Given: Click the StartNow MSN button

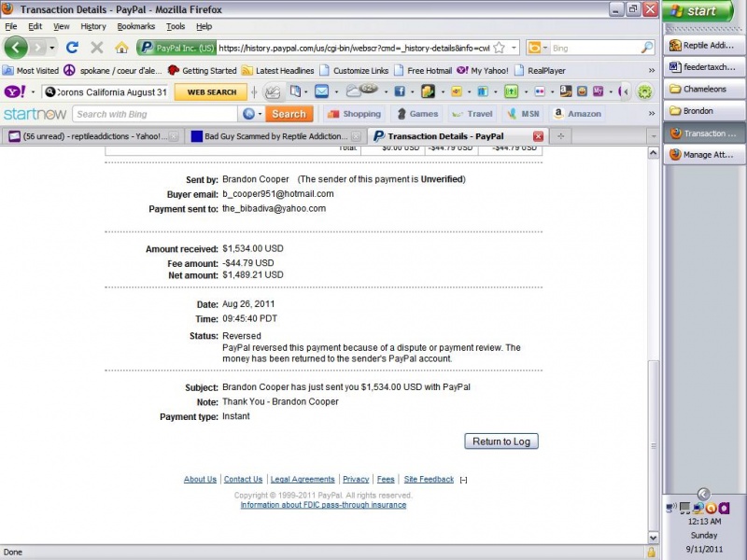Looking at the screenshot, I should tap(523, 114).
